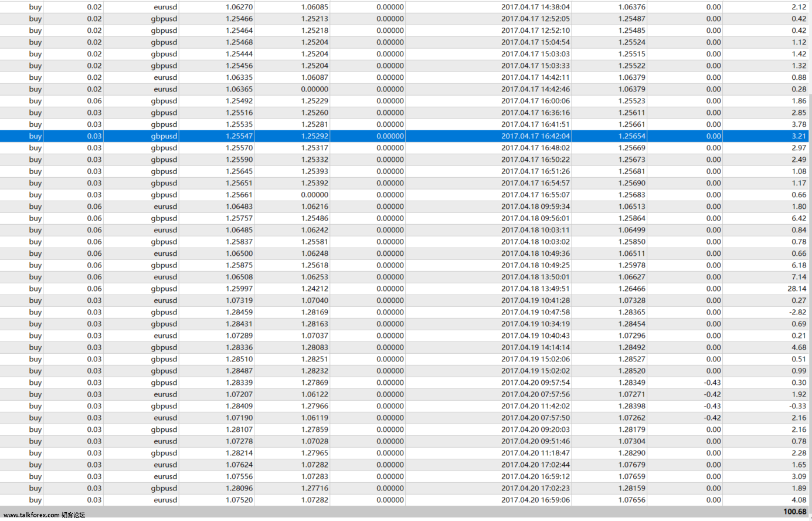Select the eurusd open price 1.07207

point(239,394)
